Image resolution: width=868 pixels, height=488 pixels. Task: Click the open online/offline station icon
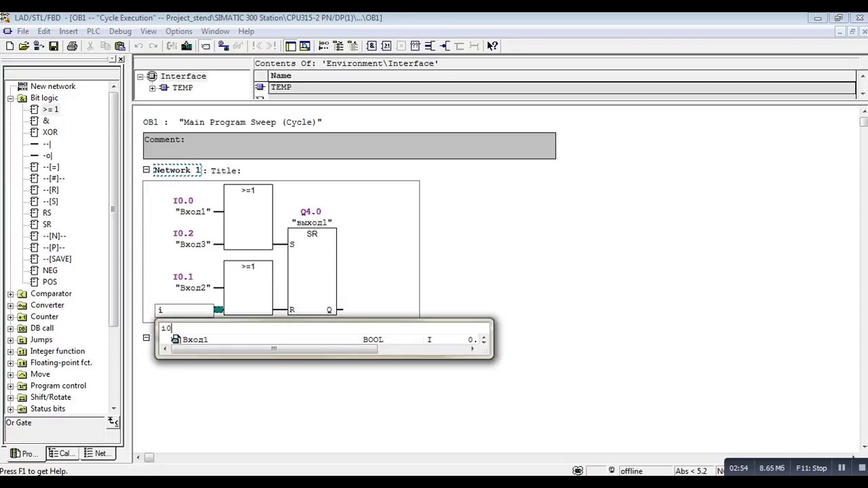pyautogui.click(x=39, y=46)
